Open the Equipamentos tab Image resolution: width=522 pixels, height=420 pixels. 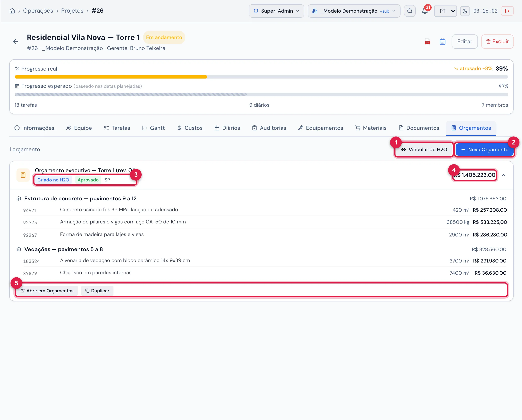pyautogui.click(x=321, y=128)
